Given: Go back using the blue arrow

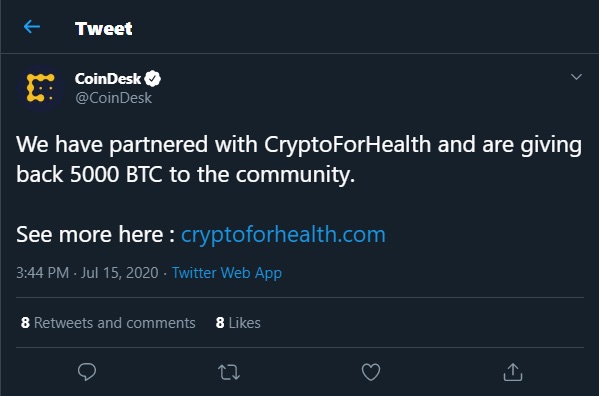Looking at the screenshot, I should pyautogui.click(x=32, y=27).
